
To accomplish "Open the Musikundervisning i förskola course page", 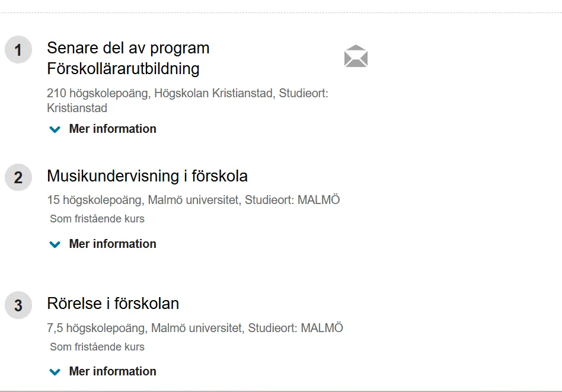I will [x=149, y=176].
